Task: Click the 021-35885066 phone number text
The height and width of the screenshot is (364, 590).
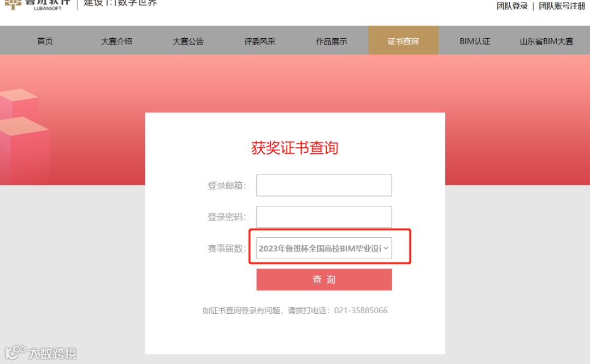Action: (x=361, y=310)
